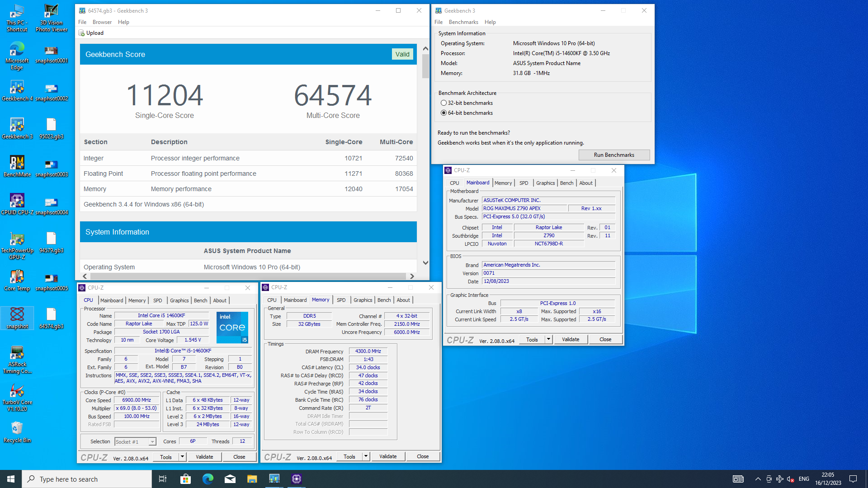868x488 pixels.
Task: Open This PC shortcut desktop icon
Action: pyautogui.click(x=17, y=18)
